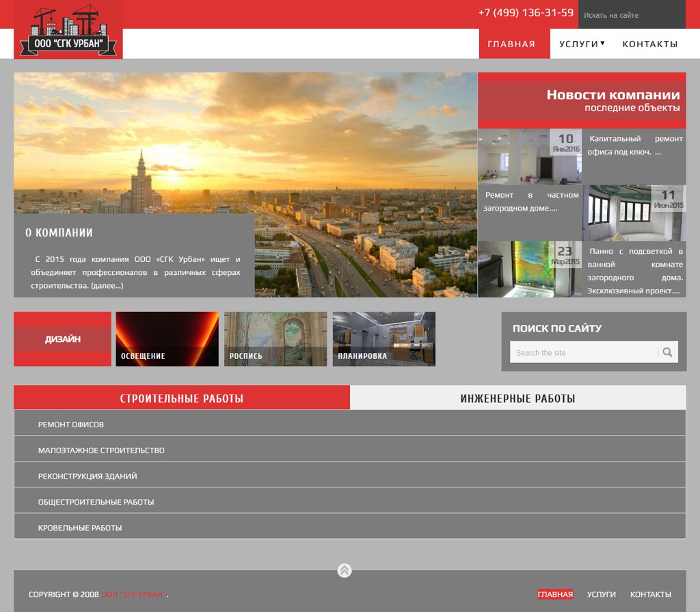Click the О КОМПАНИИ heading
The width and height of the screenshot is (700, 612).
click(x=59, y=232)
